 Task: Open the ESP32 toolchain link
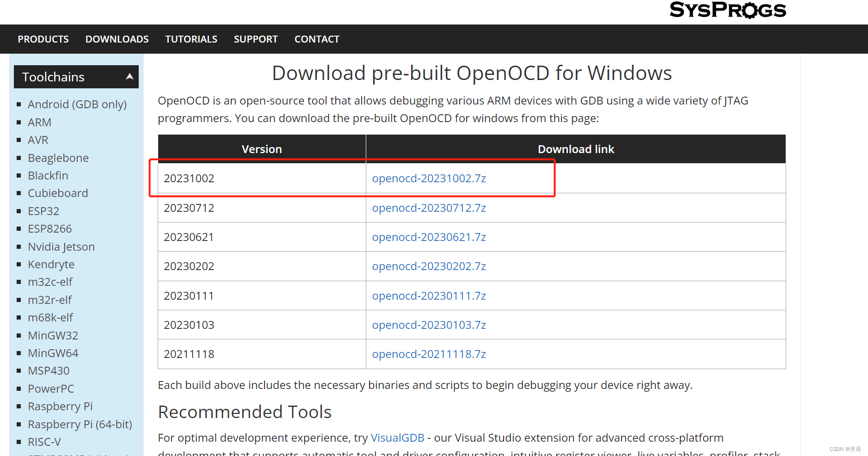43,211
